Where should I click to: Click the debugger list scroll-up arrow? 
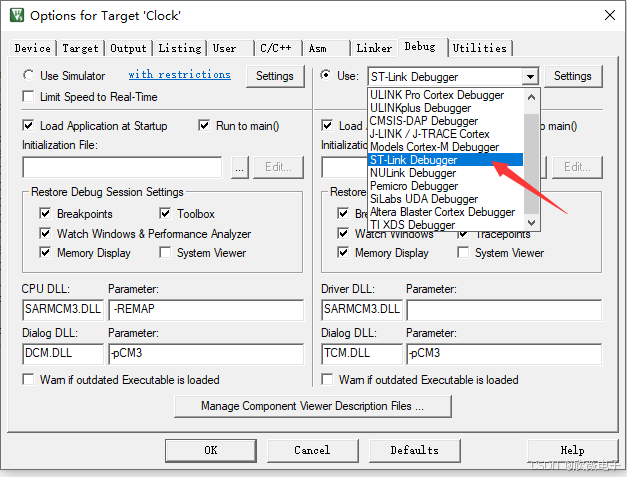pyautogui.click(x=531, y=97)
